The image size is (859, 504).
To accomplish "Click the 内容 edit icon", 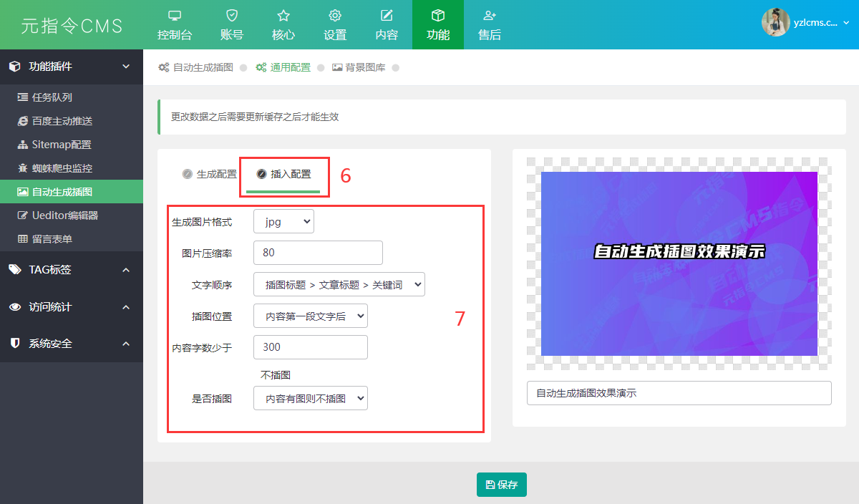I will pyautogui.click(x=387, y=16).
